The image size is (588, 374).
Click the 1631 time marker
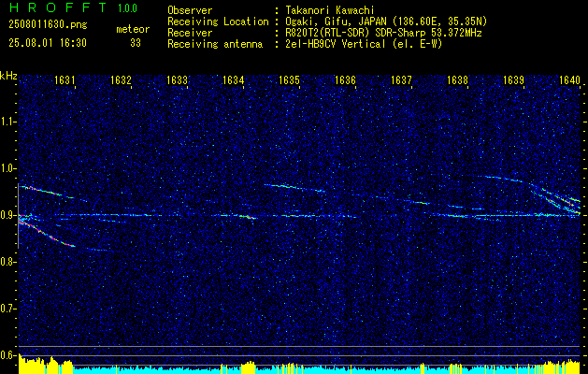pos(65,79)
